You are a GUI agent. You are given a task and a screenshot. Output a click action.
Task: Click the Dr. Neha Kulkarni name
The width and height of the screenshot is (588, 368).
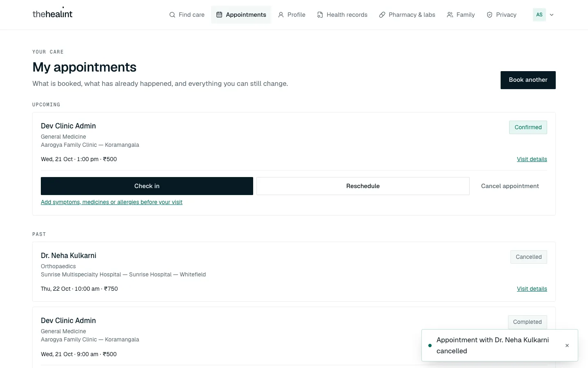click(x=69, y=256)
